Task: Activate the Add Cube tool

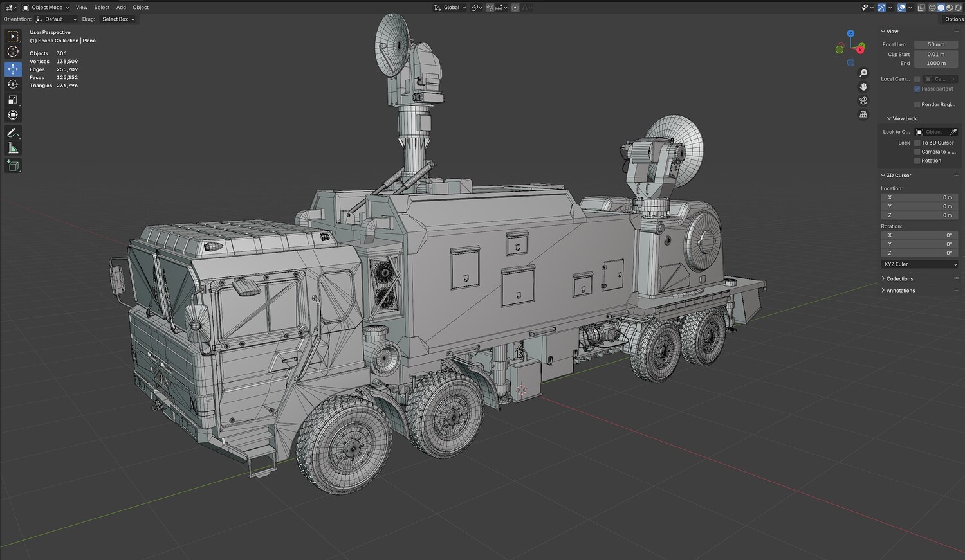Action: click(x=13, y=166)
